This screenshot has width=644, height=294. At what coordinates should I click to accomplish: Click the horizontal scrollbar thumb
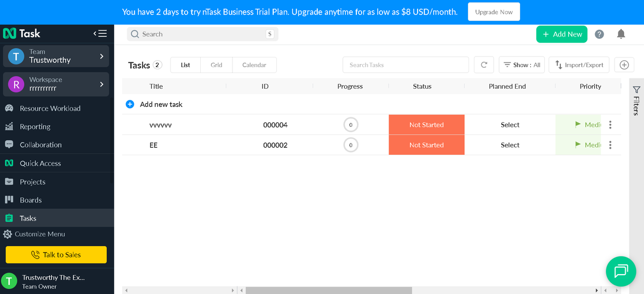tap(328, 290)
